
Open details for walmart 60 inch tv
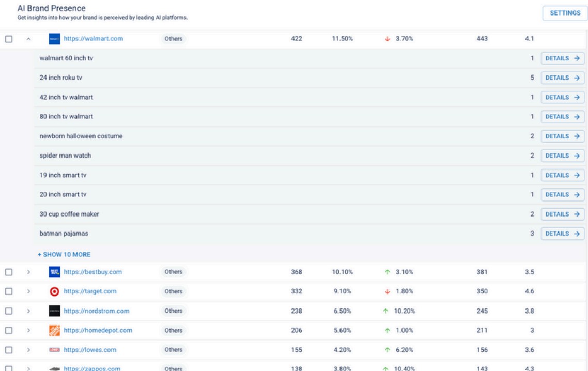point(563,58)
